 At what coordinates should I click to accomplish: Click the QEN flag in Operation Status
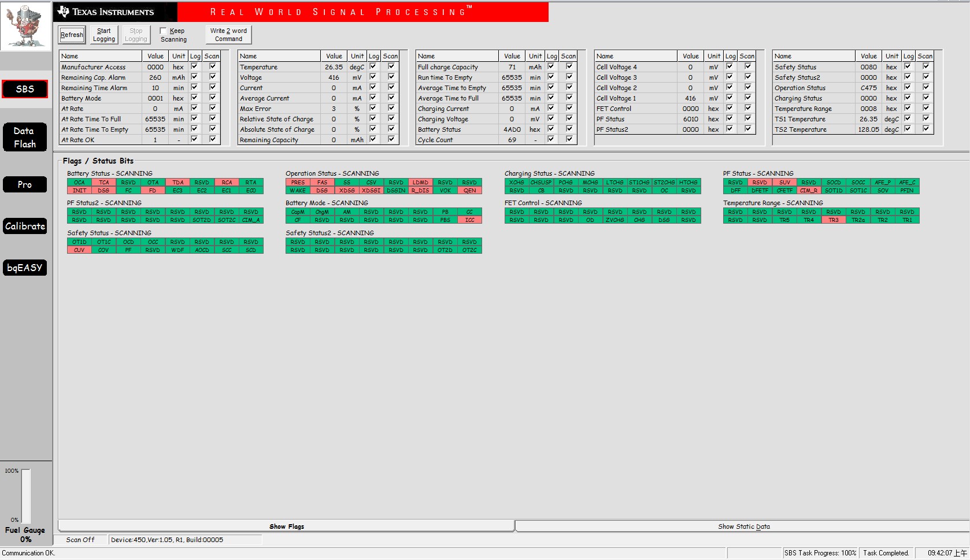469,191
